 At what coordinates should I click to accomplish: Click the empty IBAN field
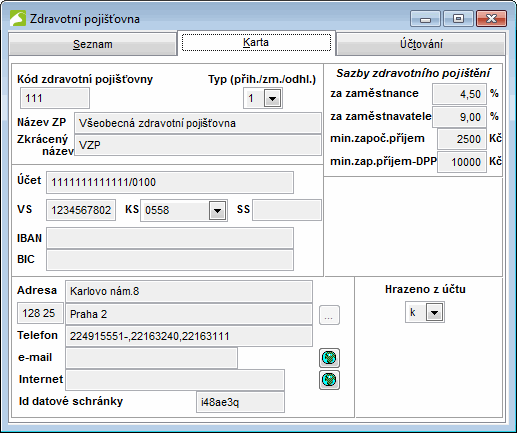(170, 238)
